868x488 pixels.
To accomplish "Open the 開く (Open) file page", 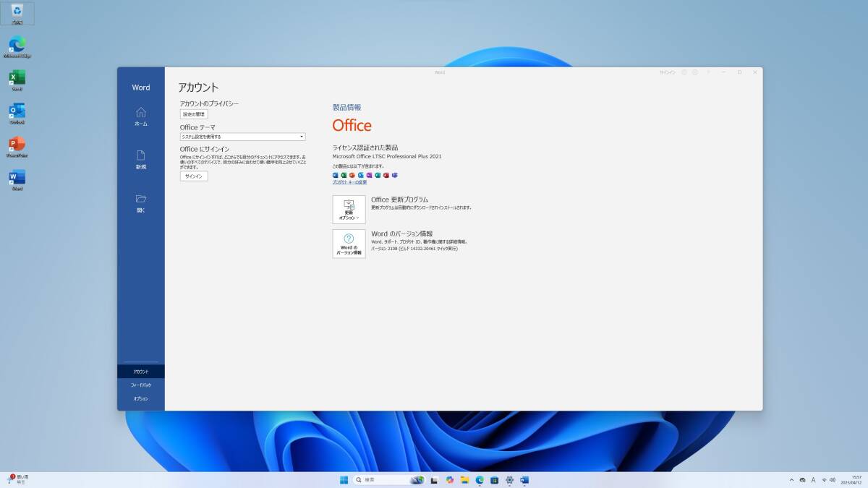I will coord(141,203).
